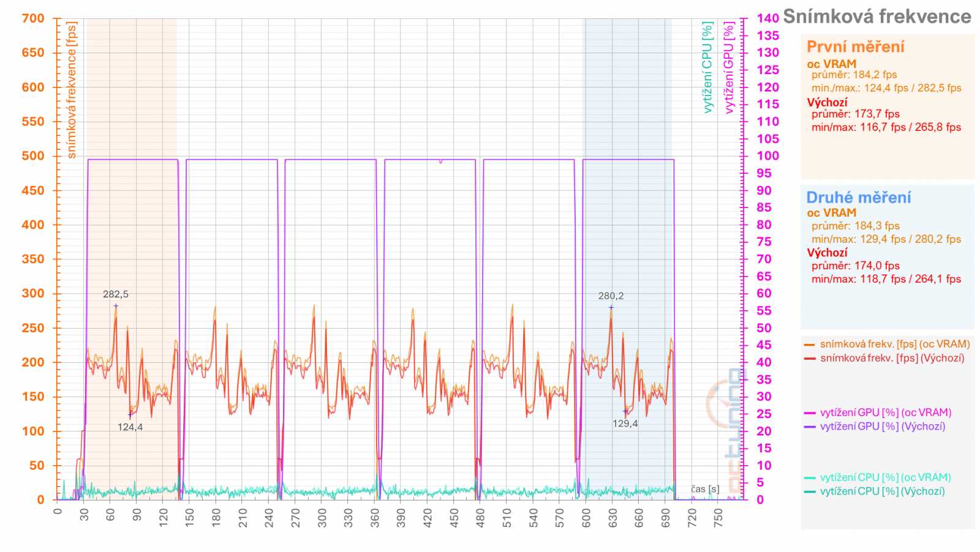Viewport: 980px width, 552px height.
Task: Select min/max: 118,7 fps / 264,1 fps line
Action: point(886,279)
